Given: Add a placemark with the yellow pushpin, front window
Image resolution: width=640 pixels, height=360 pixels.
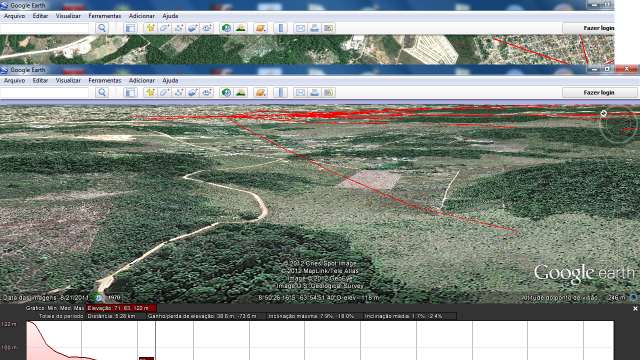Looking at the screenshot, I should (x=151, y=92).
